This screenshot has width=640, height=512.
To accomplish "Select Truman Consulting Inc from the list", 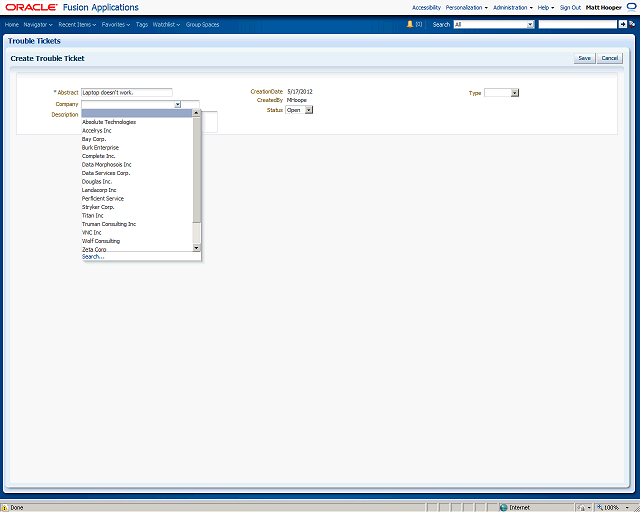I will click(137, 224).
